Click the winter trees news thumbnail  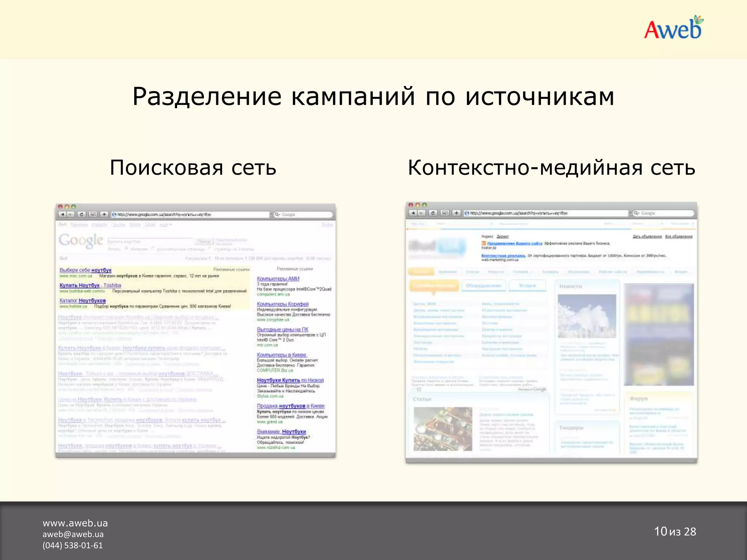[587, 316]
